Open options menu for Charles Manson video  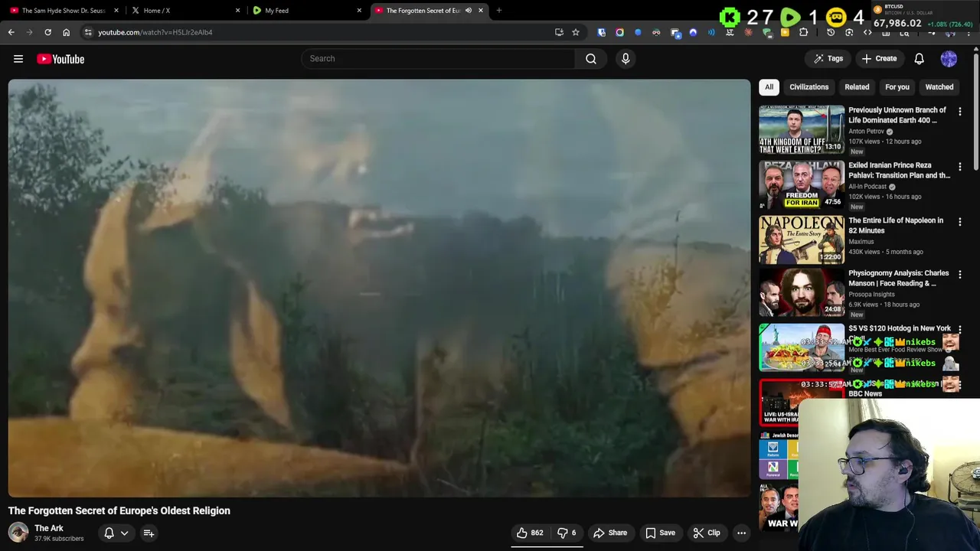[959, 274]
